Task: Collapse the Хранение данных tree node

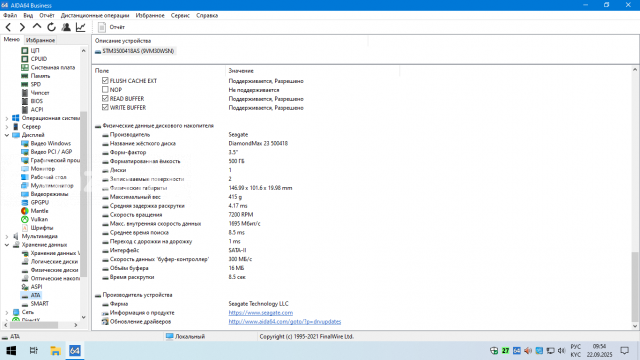Action: [x=7, y=245]
